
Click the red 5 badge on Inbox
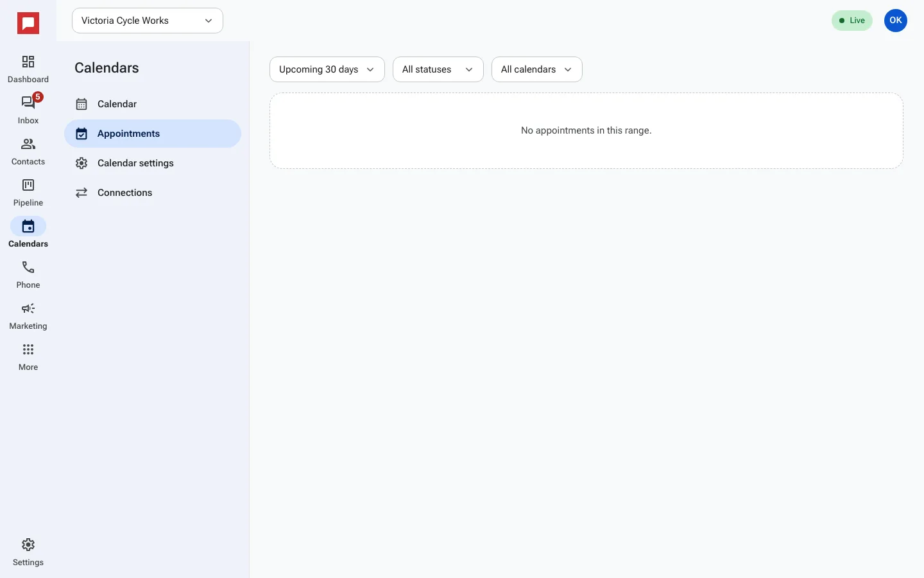pyautogui.click(x=38, y=97)
